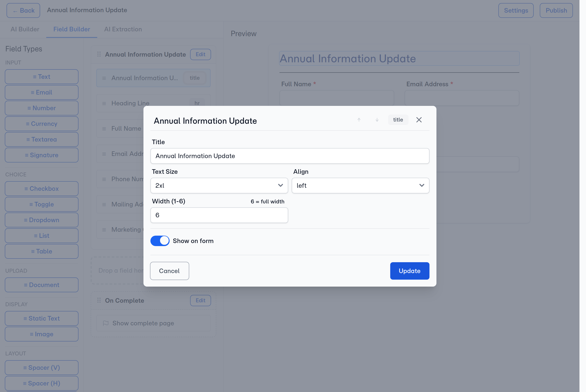The width and height of the screenshot is (586, 392).
Task: Click grip icon of Full Name row
Action: [104, 129]
